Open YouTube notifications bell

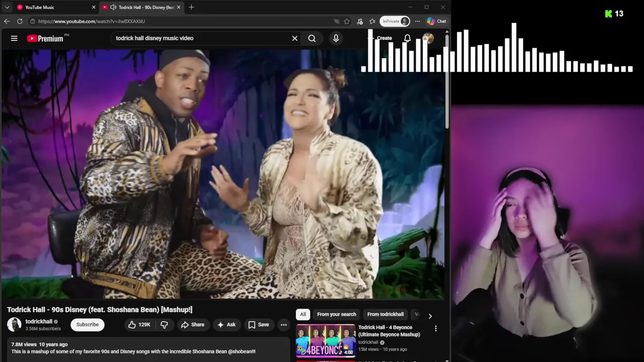click(x=408, y=38)
